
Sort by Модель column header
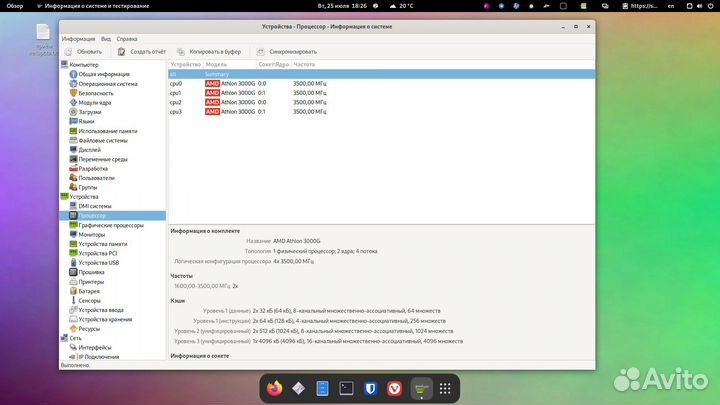(230, 65)
